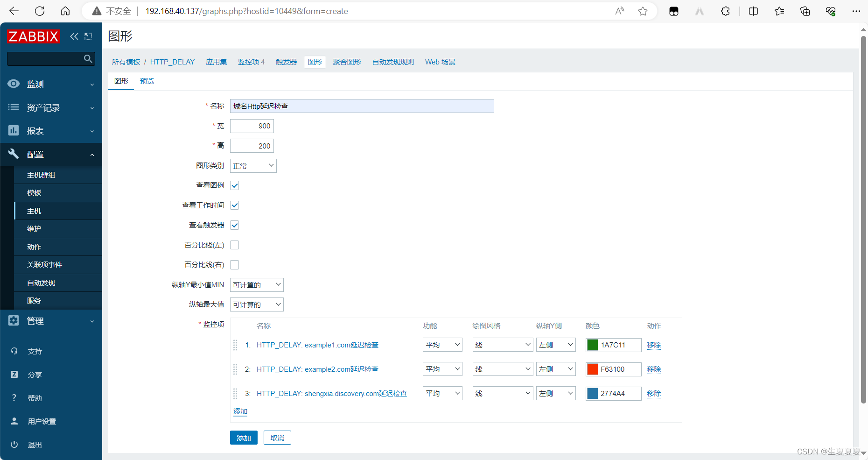
Task: Click the read aloud icon in address bar
Action: (620, 11)
